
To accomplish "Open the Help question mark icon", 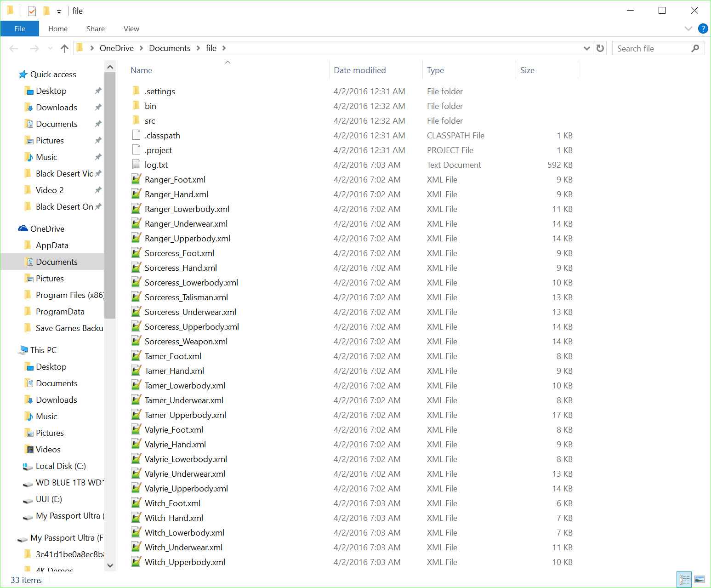I will 703,29.
